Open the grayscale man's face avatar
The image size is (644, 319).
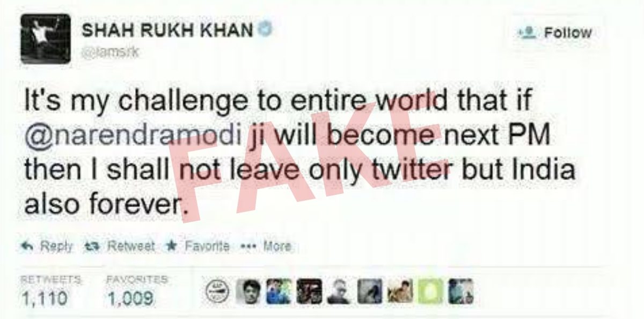click(x=248, y=292)
